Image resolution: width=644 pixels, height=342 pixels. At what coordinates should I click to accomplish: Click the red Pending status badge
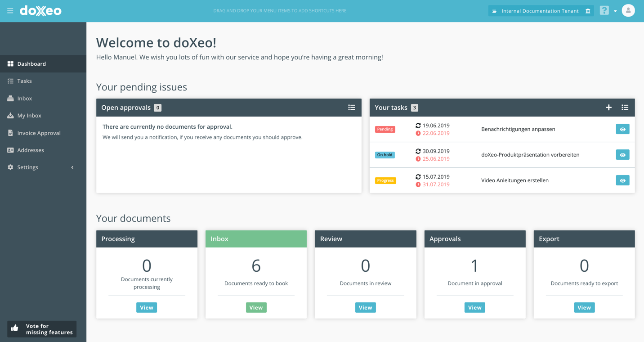point(385,129)
